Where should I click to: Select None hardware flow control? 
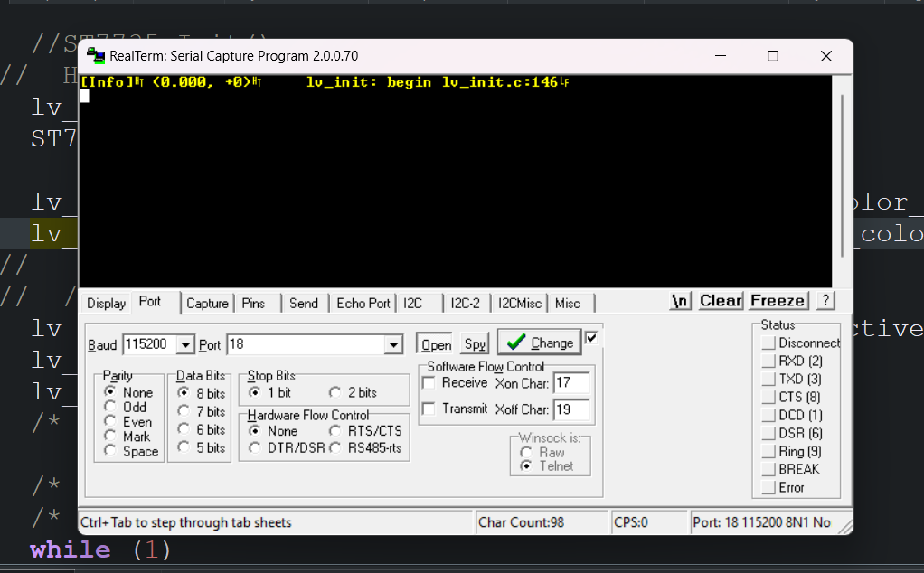(255, 430)
